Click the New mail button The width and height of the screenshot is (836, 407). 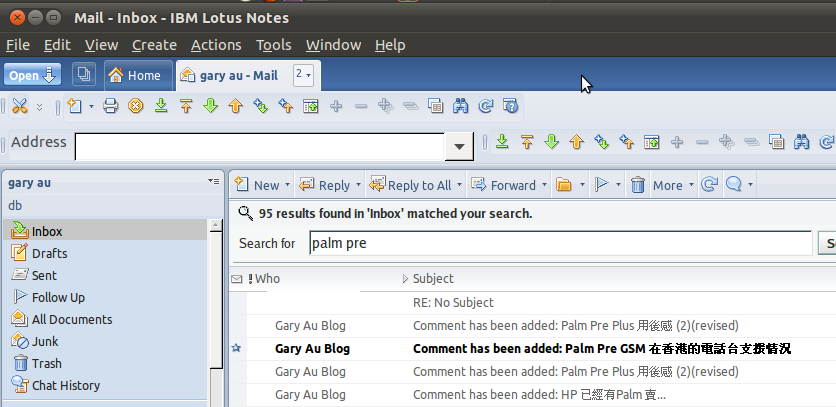[257, 185]
